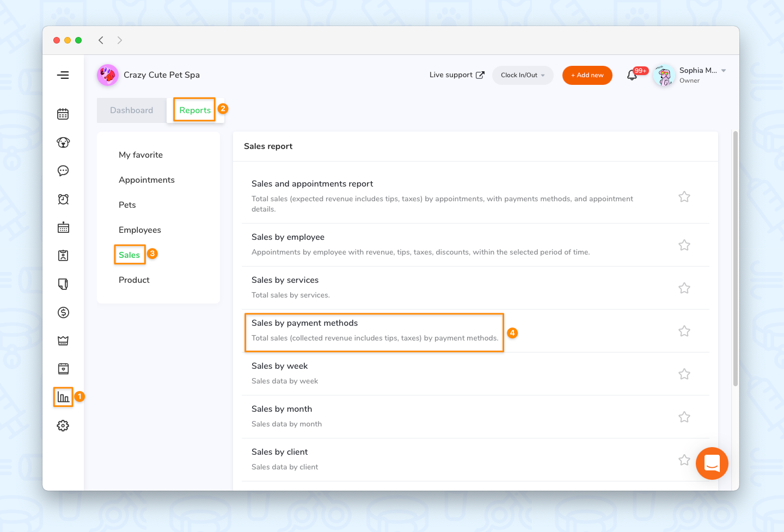784x532 pixels.
Task: Open Sales by employee report
Action: 288,237
